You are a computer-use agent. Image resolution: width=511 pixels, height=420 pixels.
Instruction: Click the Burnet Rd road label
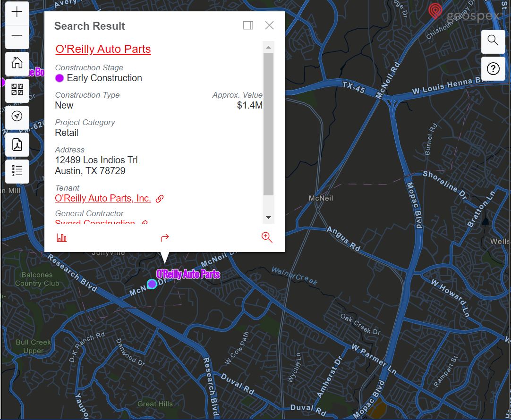click(x=431, y=139)
